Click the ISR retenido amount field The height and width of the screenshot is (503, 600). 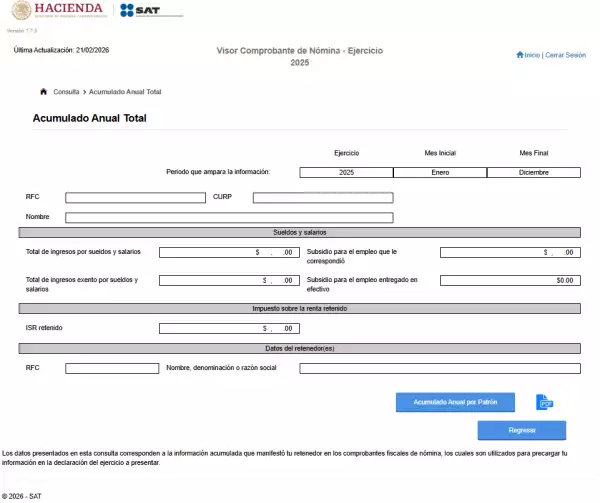click(x=229, y=328)
